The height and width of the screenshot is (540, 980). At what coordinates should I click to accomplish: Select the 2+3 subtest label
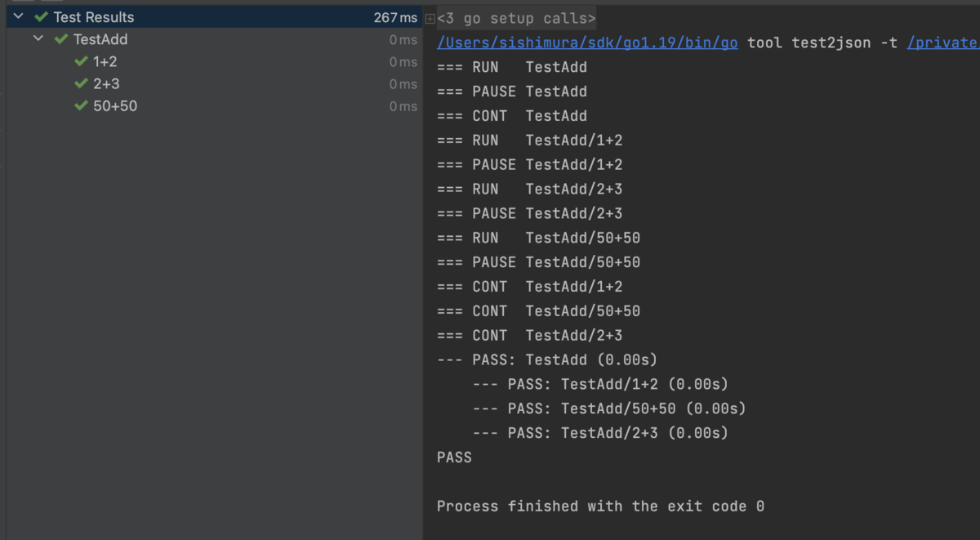click(107, 83)
